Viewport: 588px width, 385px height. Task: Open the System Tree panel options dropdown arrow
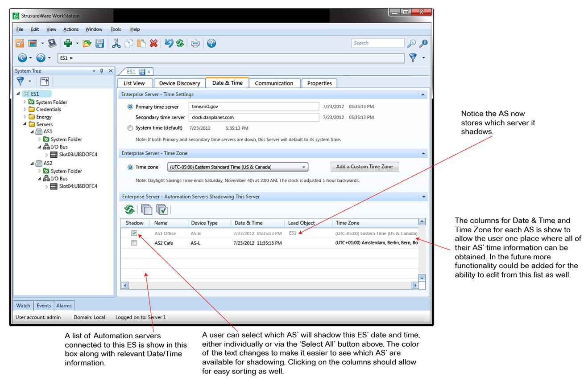pos(94,71)
